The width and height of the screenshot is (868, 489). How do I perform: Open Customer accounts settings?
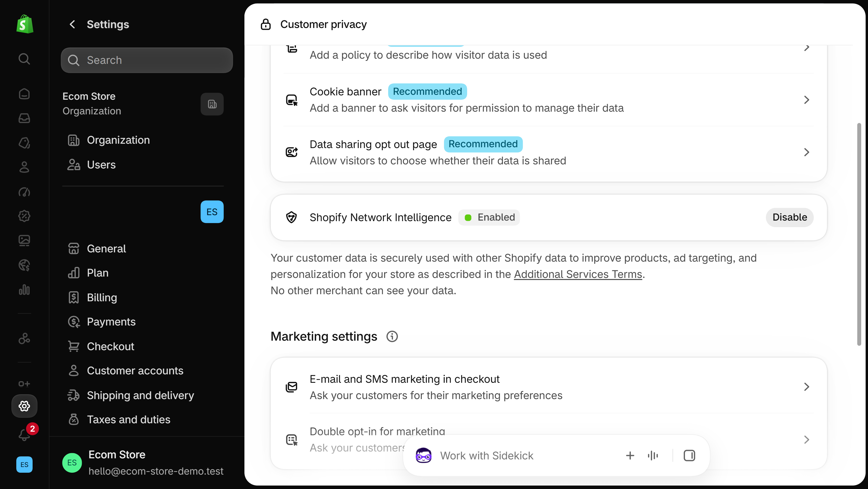pos(143,371)
